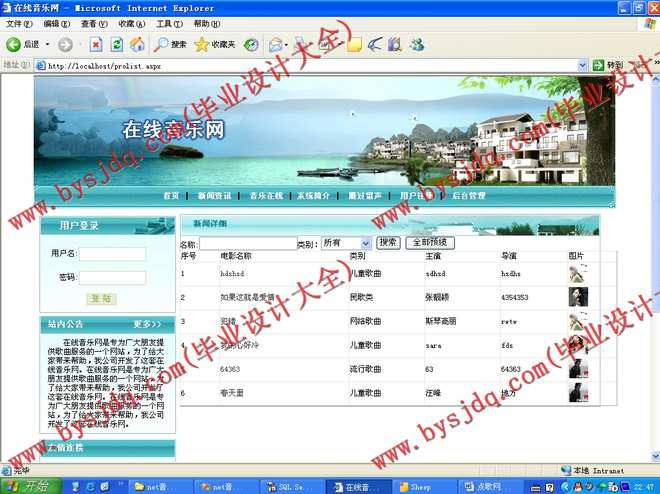
Task: Open the 工具(T) menu
Action: click(x=169, y=23)
